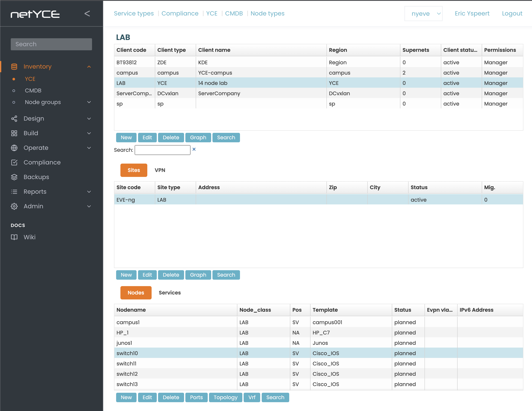
Task: Click the Graph button for sites
Action: (198, 275)
